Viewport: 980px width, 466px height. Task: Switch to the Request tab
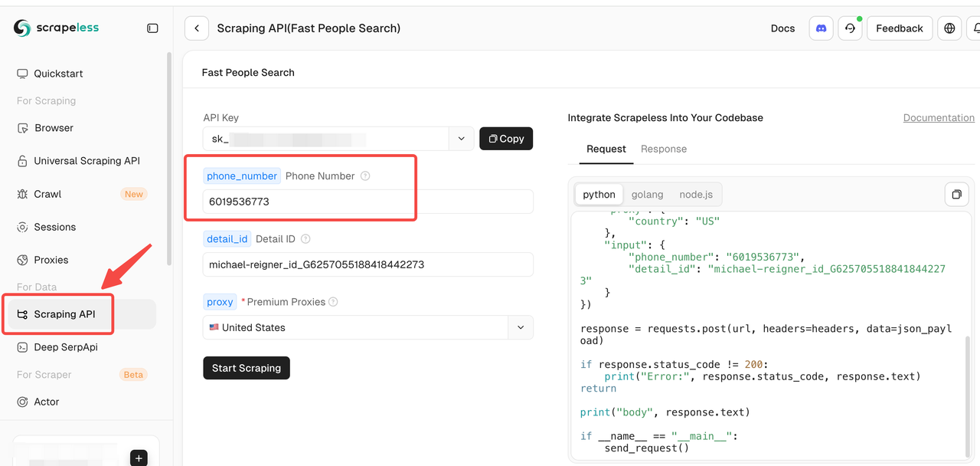tap(606, 149)
